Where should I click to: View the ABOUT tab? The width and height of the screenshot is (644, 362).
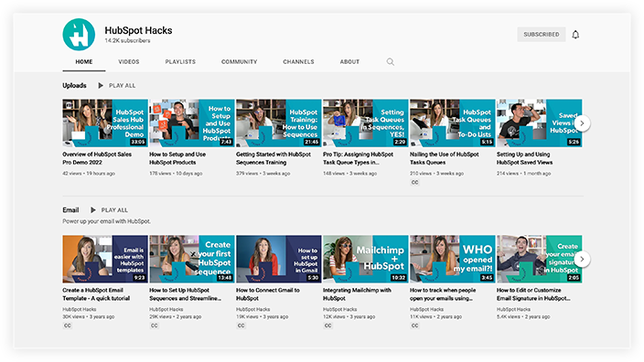point(349,61)
